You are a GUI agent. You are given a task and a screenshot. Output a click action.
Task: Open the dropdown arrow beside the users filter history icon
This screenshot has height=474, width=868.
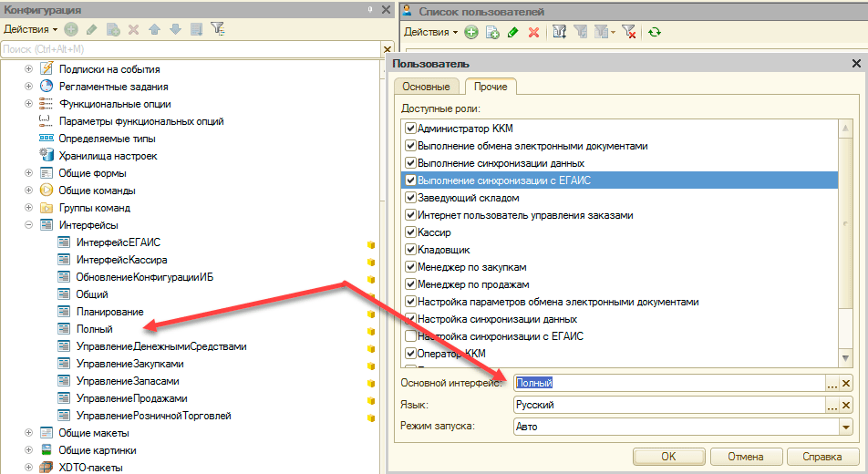coord(614,33)
